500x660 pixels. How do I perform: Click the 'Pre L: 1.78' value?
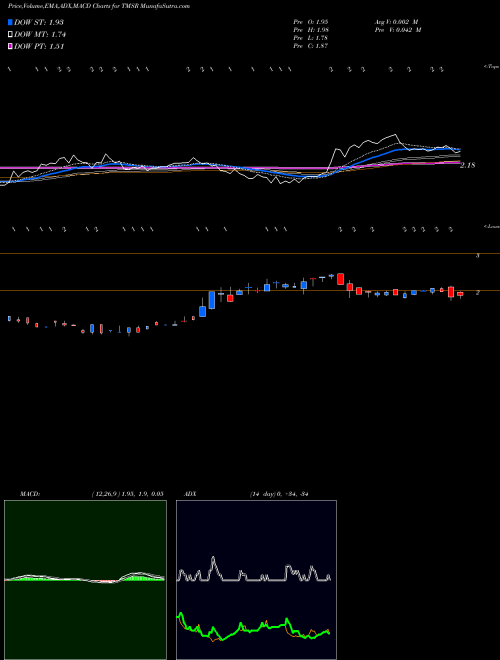[x=311, y=38]
